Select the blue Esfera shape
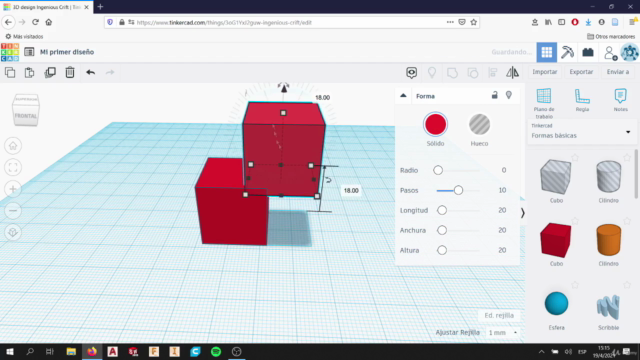Image resolution: width=640 pixels, height=360 pixels. tap(556, 303)
